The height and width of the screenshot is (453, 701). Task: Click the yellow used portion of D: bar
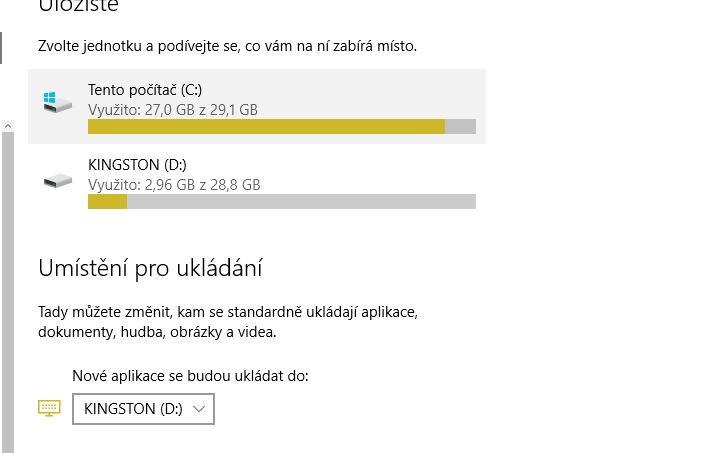[x=107, y=201]
